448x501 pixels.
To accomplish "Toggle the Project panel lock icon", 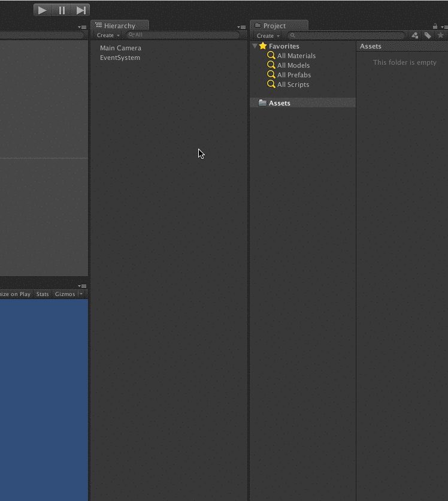I will tap(435, 26).
